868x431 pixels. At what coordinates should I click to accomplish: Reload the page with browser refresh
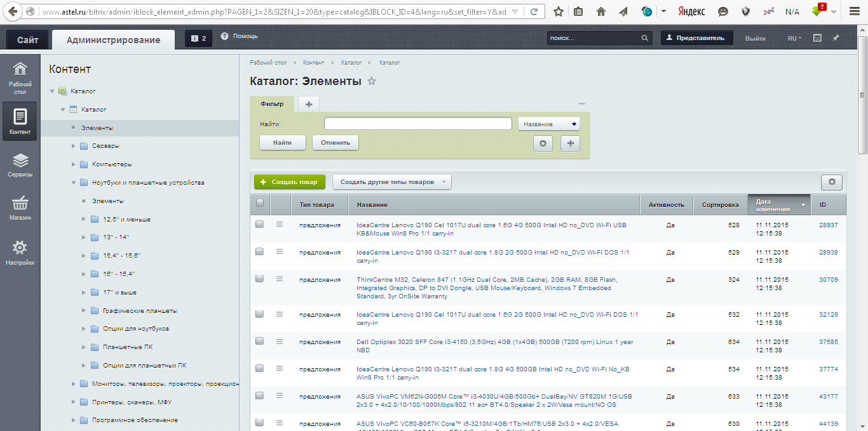click(535, 11)
